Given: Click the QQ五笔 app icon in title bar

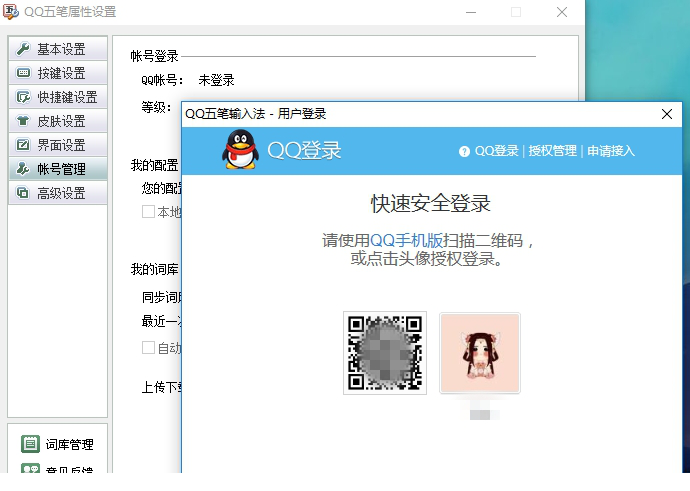Looking at the screenshot, I should pos(11,11).
